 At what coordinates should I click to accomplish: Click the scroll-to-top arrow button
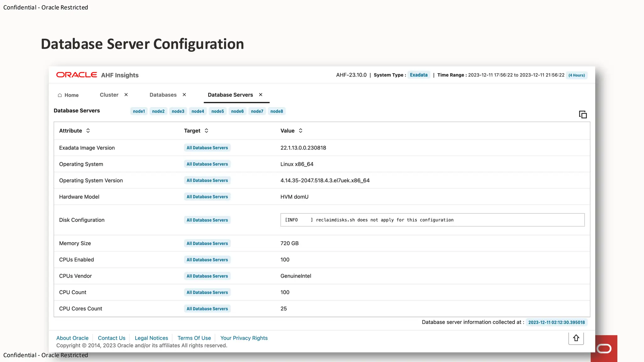(x=576, y=338)
